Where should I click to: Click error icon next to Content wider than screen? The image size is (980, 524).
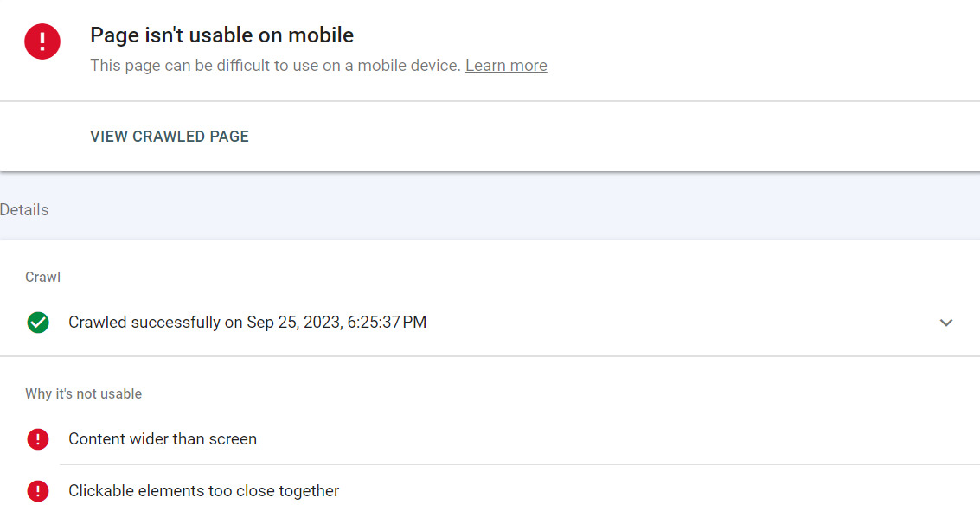pos(38,439)
